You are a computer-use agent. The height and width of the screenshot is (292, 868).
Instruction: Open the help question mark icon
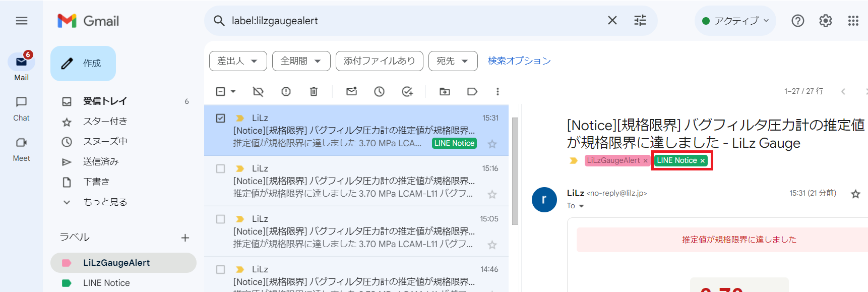pyautogui.click(x=797, y=21)
